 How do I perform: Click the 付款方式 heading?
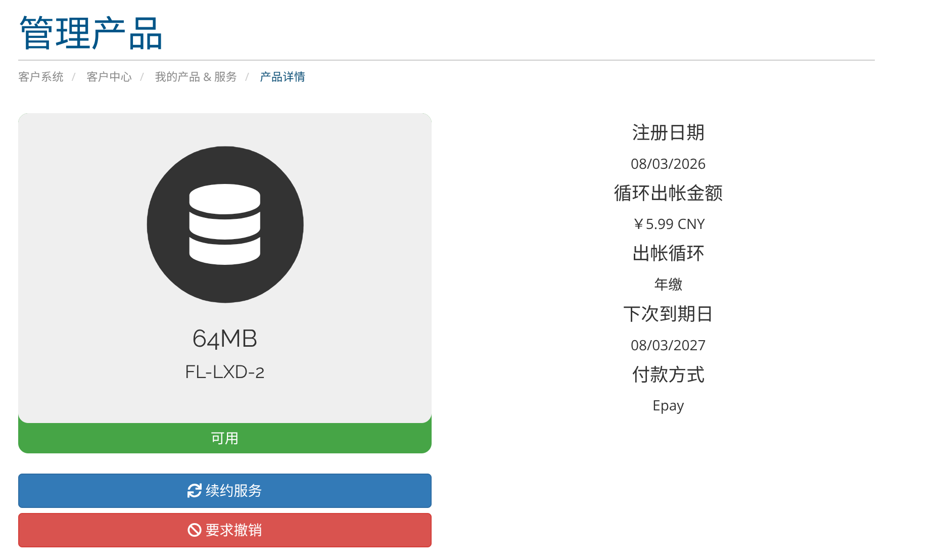(668, 375)
